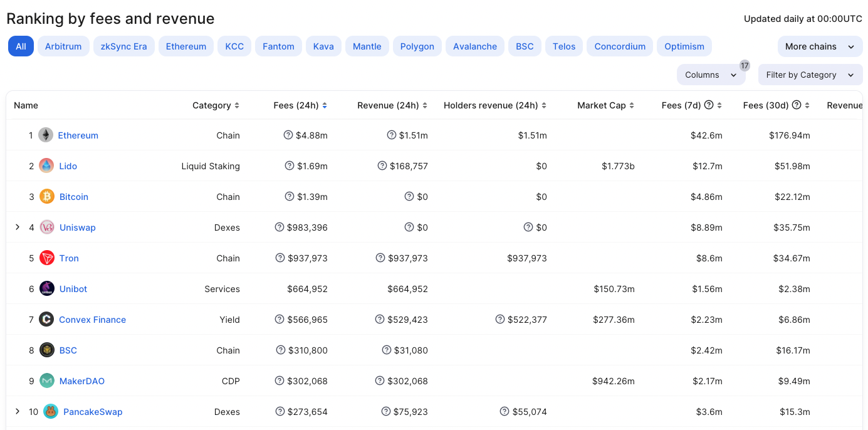Open the More chains dropdown
This screenshot has width=868, height=430.
pos(820,46)
